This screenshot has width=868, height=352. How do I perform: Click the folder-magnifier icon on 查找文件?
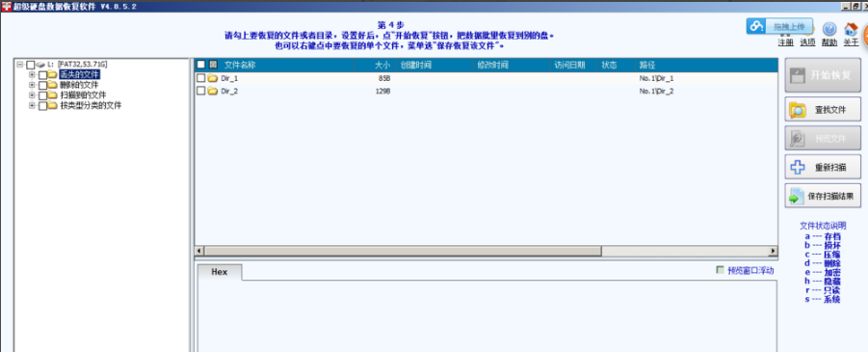tap(798, 110)
